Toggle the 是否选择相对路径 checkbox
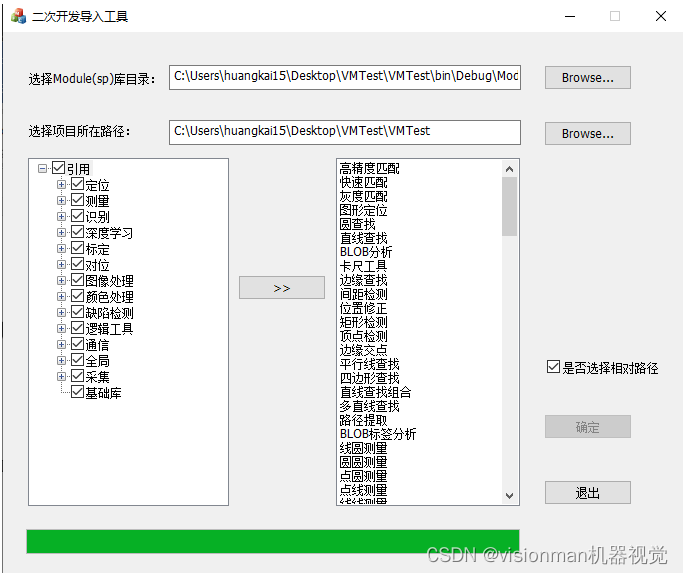Screen dimensions: 683x574 click(553, 367)
